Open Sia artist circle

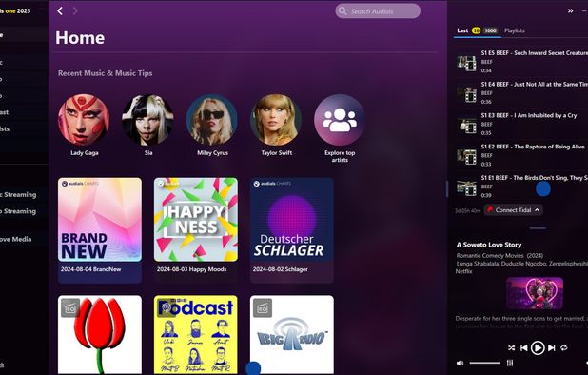(x=147, y=120)
